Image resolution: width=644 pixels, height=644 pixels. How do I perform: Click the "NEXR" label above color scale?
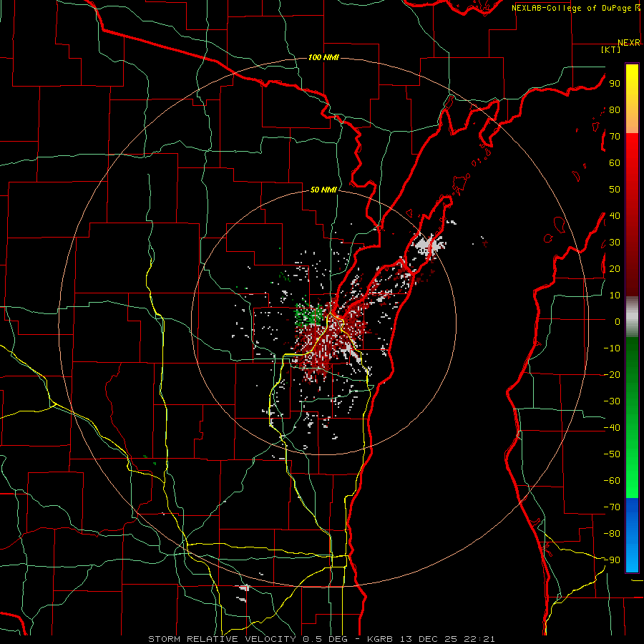click(629, 43)
